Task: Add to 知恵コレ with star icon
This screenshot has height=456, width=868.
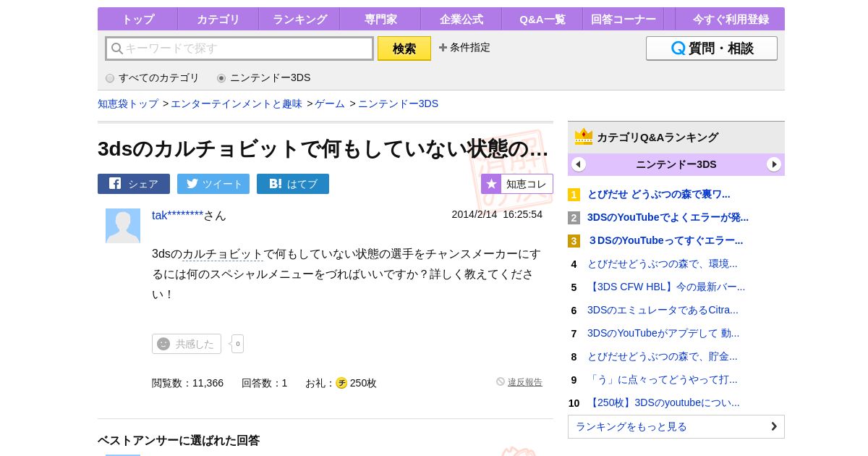Action: point(517,184)
